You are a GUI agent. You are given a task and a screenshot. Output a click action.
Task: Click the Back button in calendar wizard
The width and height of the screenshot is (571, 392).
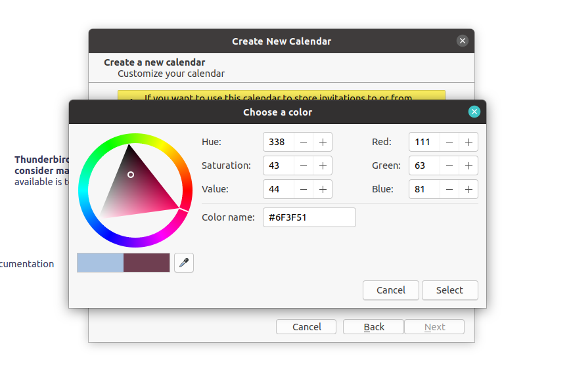click(x=373, y=327)
